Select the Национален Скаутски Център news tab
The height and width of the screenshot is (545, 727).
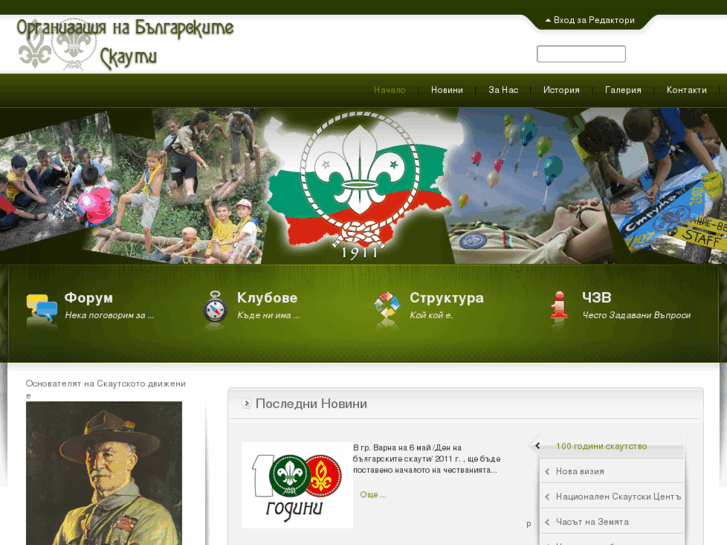point(618,497)
